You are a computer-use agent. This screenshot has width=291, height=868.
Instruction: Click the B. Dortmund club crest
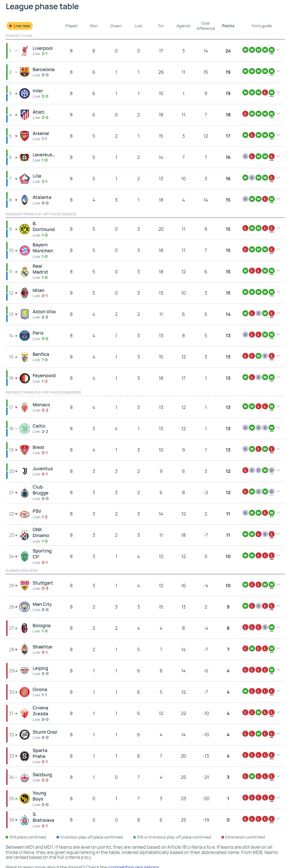(x=25, y=229)
